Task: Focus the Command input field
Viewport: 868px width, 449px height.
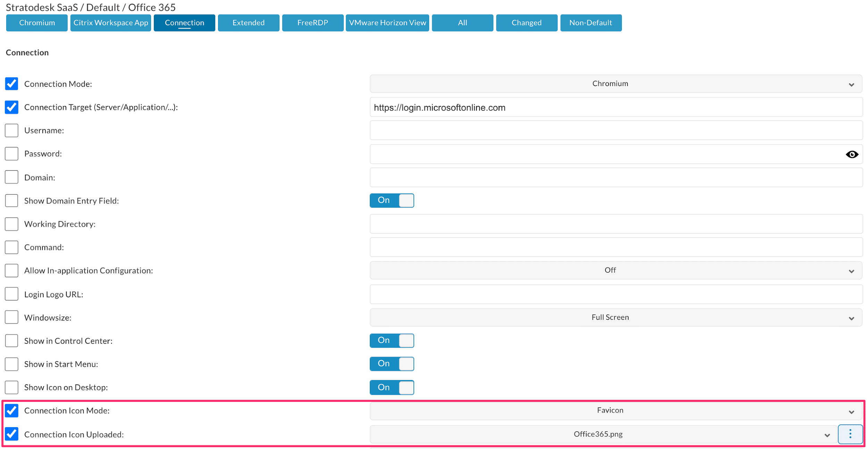Action: click(616, 247)
